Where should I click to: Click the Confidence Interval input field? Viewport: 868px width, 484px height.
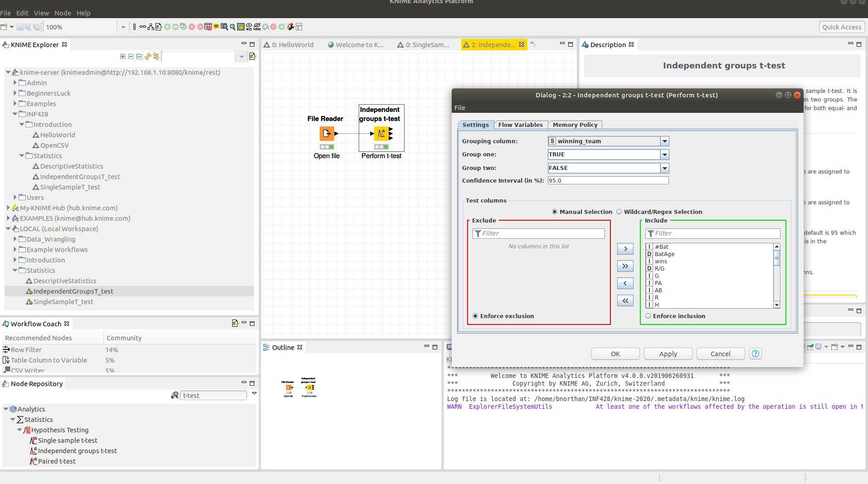[x=608, y=180]
